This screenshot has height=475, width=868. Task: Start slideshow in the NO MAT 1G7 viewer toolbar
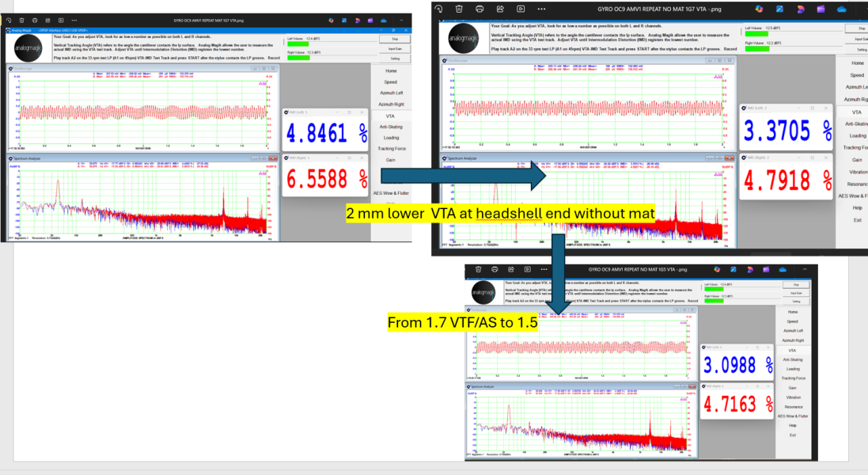pos(521,9)
